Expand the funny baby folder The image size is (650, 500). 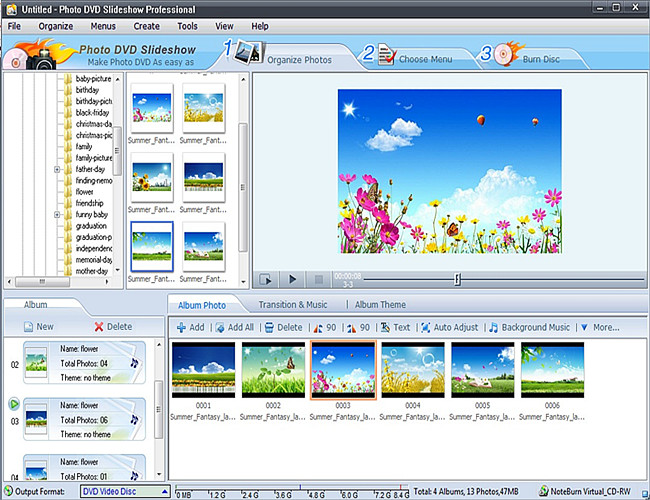57,214
